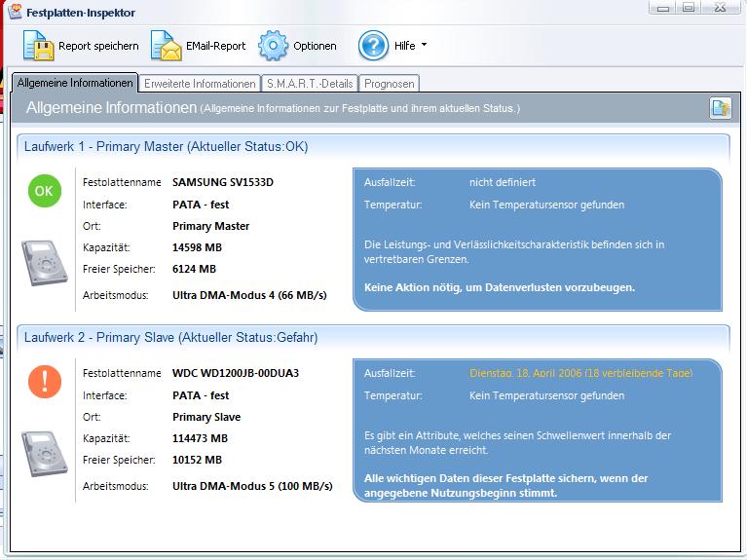Screen dimensions: 747x560
Task: Click the 6124 MB free space value
Action: [194, 269]
